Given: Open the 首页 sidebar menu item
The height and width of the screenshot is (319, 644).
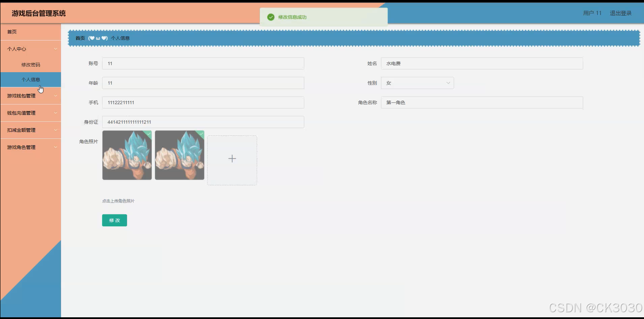Looking at the screenshot, I should 31,32.
